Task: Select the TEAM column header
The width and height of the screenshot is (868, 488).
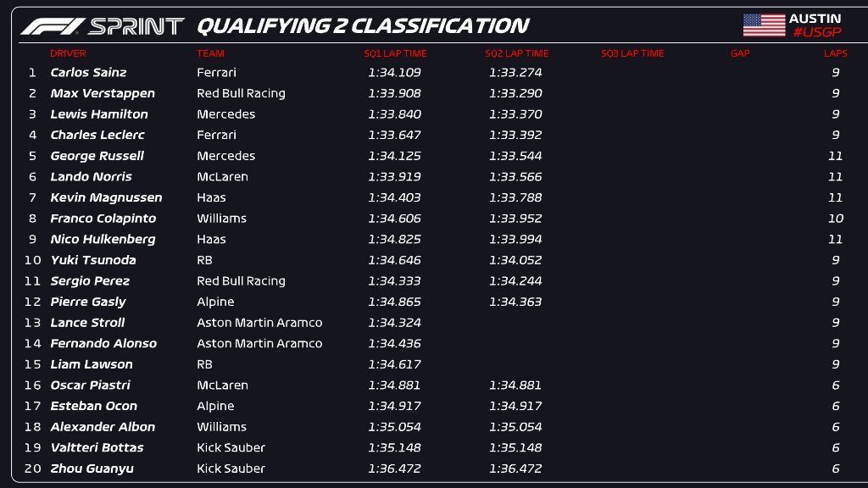Action: (210, 53)
